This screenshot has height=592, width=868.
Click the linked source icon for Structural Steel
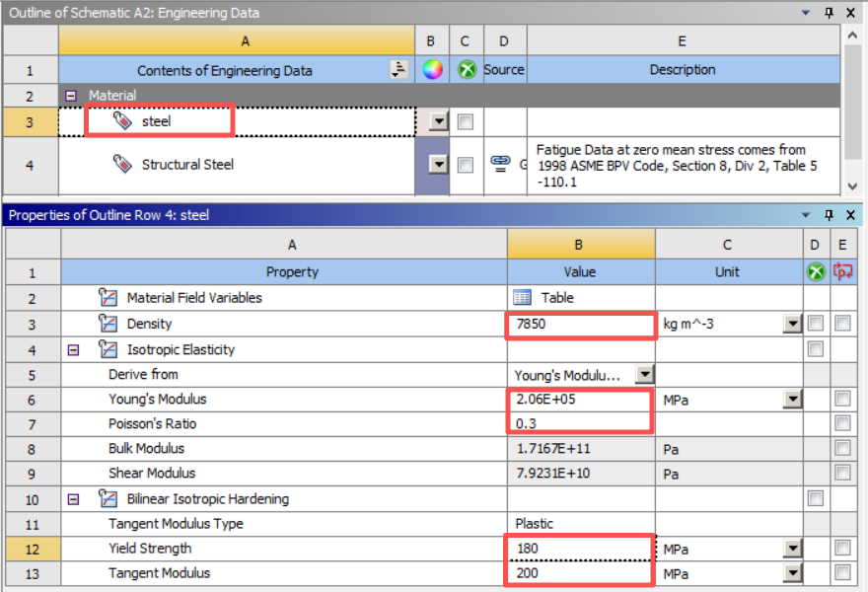pyautogui.click(x=500, y=163)
